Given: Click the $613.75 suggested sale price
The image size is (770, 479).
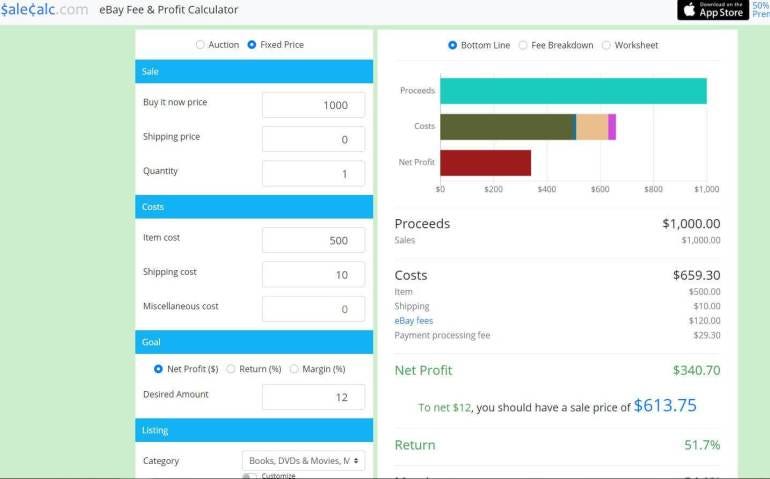Looking at the screenshot, I should coord(665,405).
